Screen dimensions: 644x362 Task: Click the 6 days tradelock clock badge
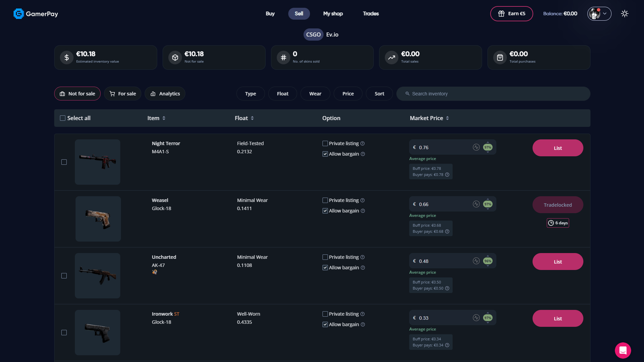pyautogui.click(x=558, y=223)
